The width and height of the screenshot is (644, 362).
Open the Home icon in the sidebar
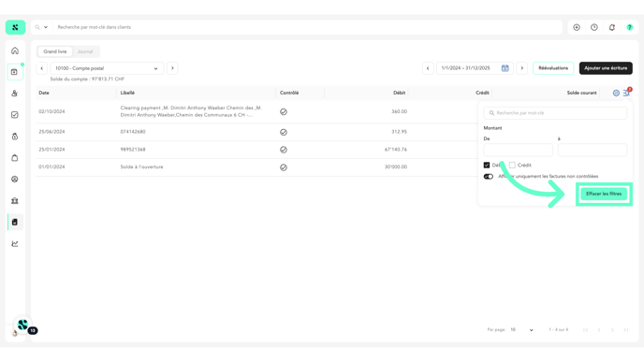click(15, 51)
